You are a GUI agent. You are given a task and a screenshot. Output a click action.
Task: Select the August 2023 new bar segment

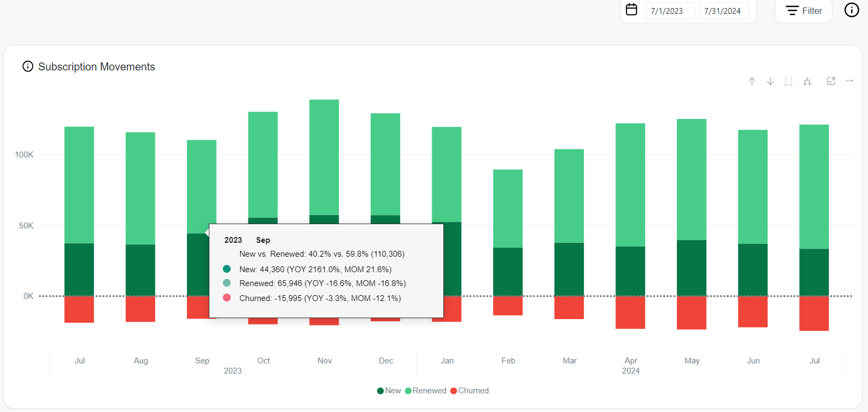coord(140,270)
